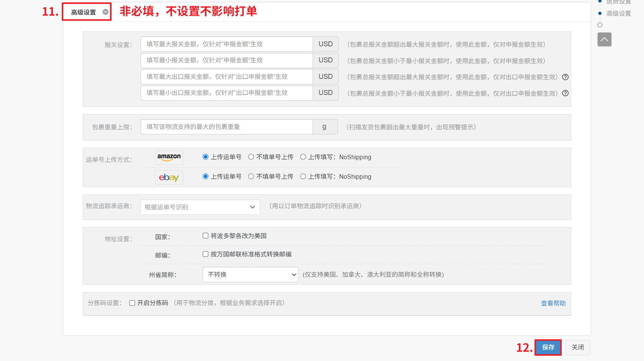Collapse the 高级设置 section with minus icon
The height and width of the screenshot is (361, 644).
pos(105,12)
